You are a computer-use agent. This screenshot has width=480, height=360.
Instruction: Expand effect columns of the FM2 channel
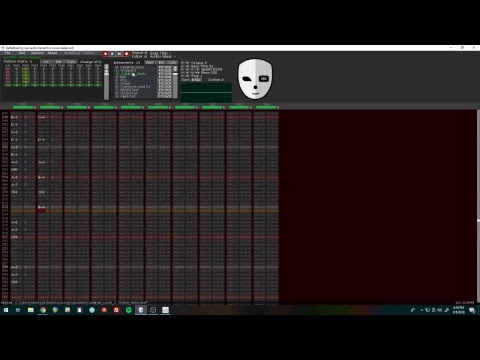pos(62,107)
